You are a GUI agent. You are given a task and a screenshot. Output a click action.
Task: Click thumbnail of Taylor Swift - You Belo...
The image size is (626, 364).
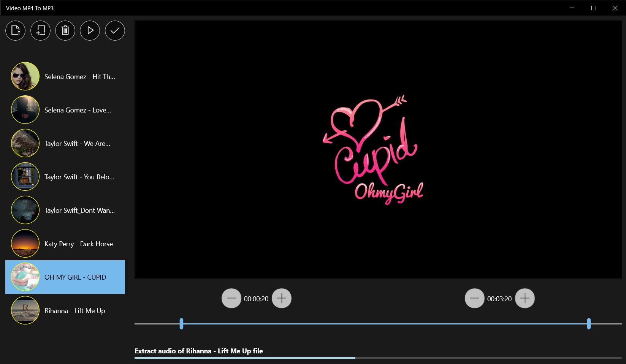point(25,177)
